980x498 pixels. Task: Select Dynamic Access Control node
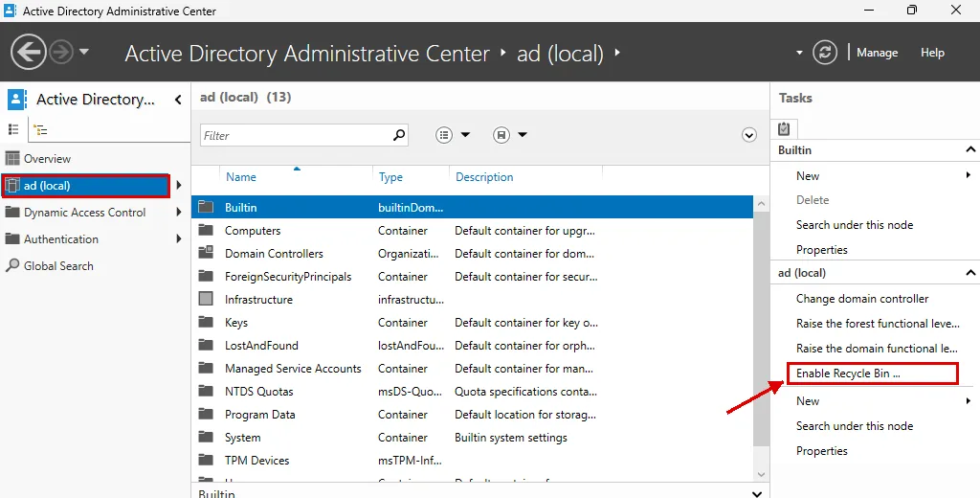click(84, 213)
